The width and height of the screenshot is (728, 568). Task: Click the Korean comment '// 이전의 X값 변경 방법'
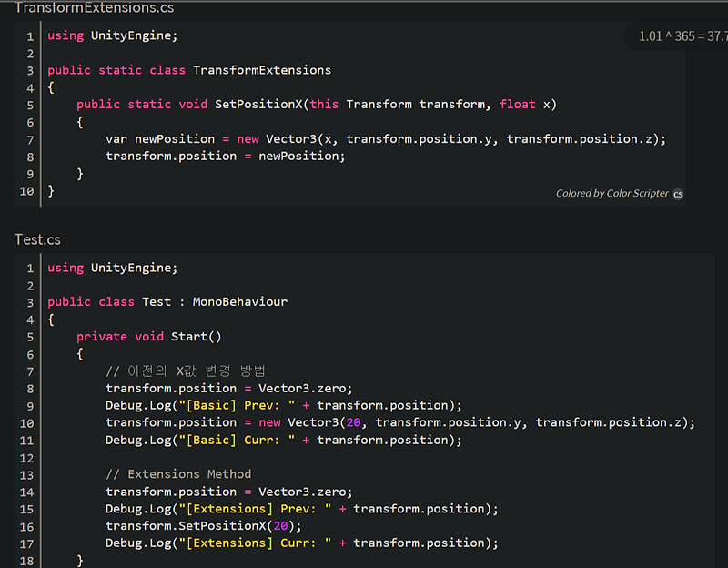coord(186,371)
